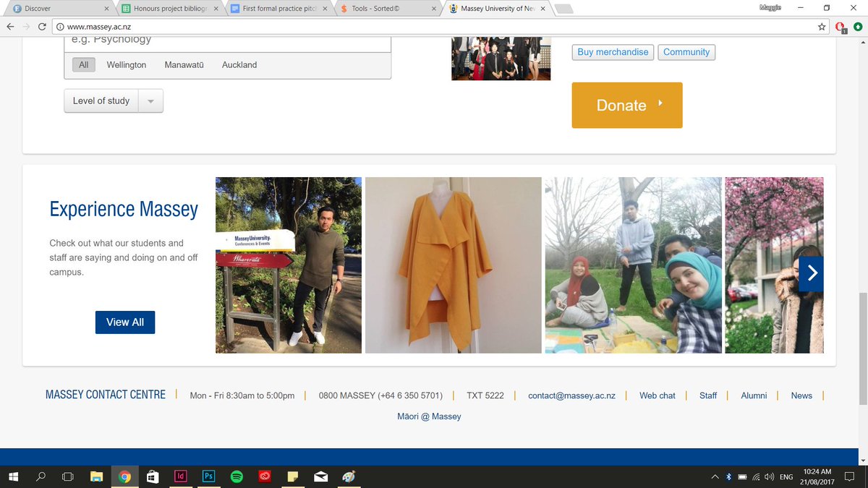Open Spotify from taskbar
Image resolution: width=868 pixels, height=488 pixels.
[237, 477]
